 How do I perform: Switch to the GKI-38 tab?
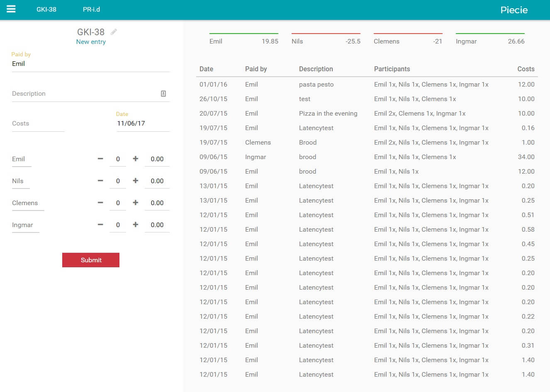(x=46, y=10)
